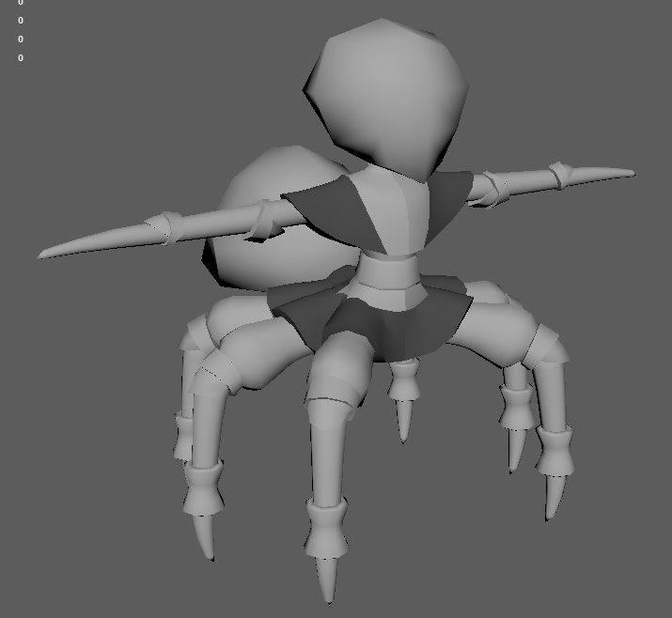Select the far right leg's claw
This screenshot has width=672, height=618.
[x=554, y=496]
